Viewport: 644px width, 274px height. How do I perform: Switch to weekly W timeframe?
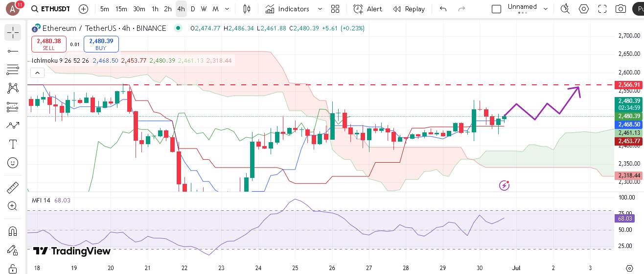(204, 9)
